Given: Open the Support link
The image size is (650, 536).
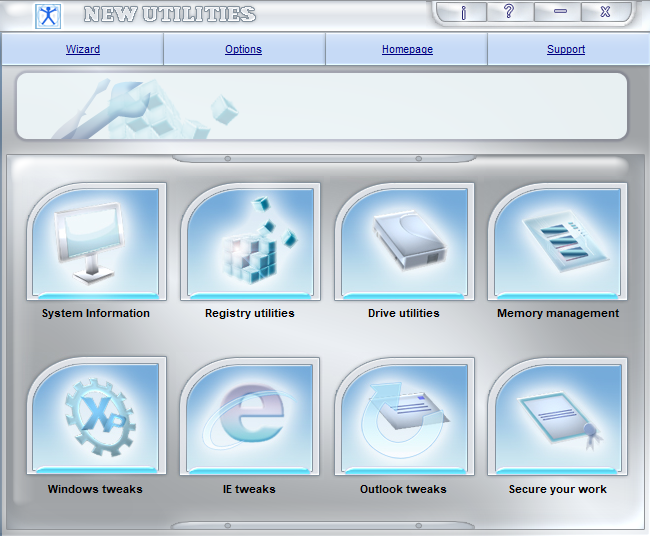Looking at the screenshot, I should coord(566,49).
